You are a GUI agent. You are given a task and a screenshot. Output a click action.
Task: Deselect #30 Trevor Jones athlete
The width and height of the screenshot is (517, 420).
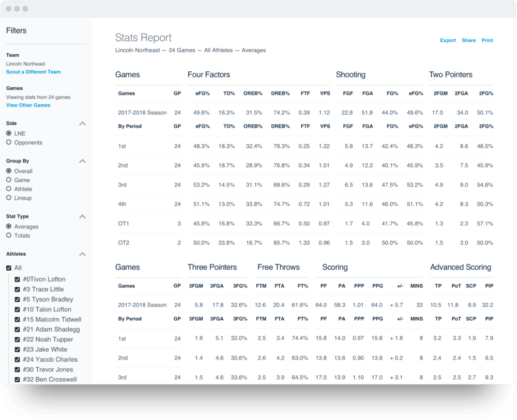[x=18, y=370]
